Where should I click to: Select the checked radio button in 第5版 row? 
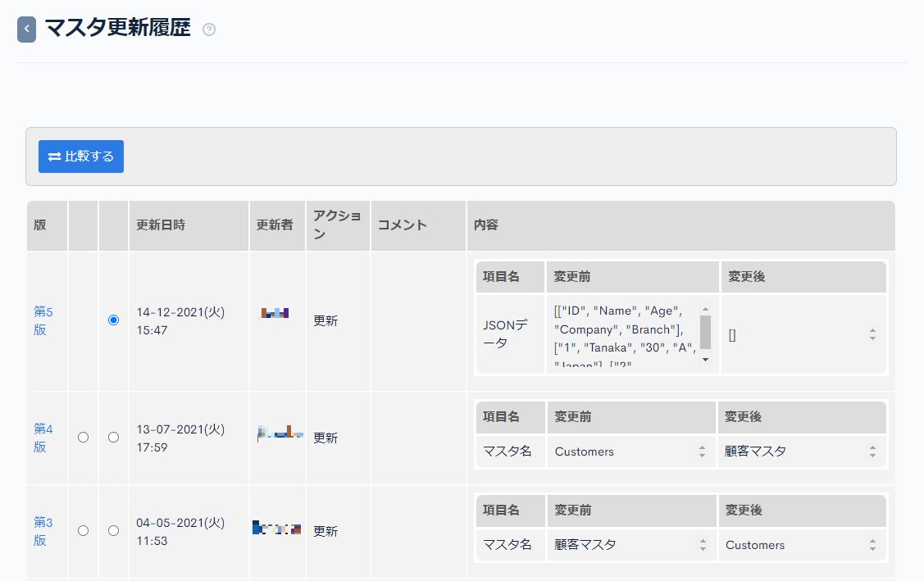(114, 320)
